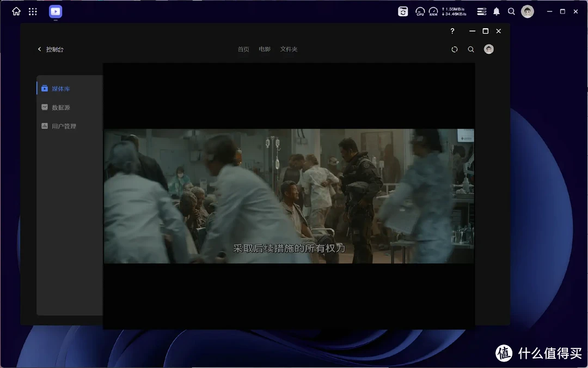This screenshot has width=588, height=368.
Task: Select 数据源 in the sidebar
Action: 60,108
